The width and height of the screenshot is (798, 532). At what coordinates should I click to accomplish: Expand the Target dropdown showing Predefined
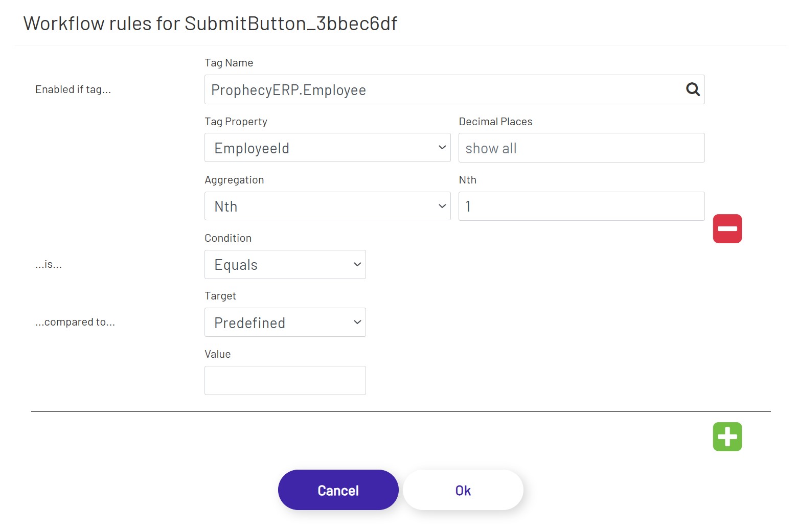[x=285, y=322]
